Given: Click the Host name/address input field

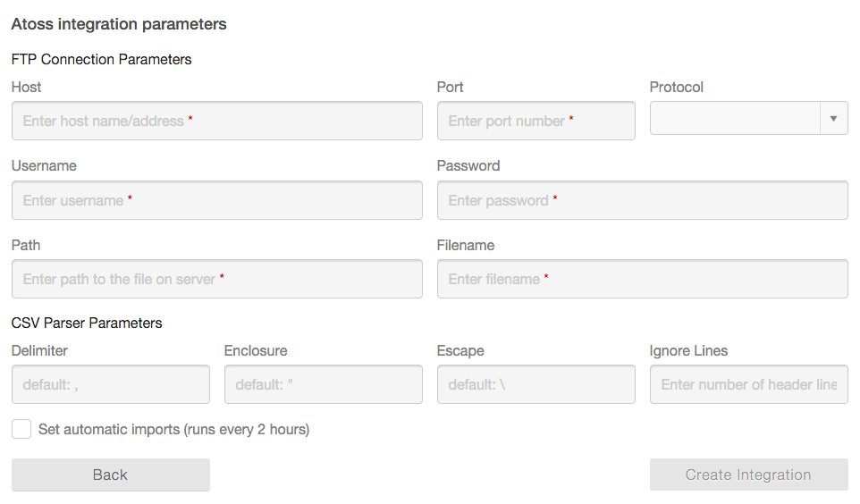Looking at the screenshot, I should pyautogui.click(x=217, y=121).
